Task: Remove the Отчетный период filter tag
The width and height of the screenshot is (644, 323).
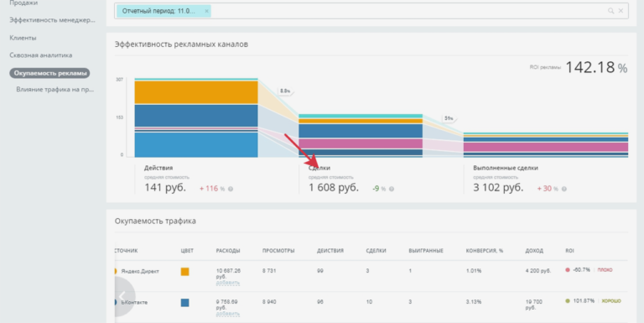Action: click(x=206, y=11)
